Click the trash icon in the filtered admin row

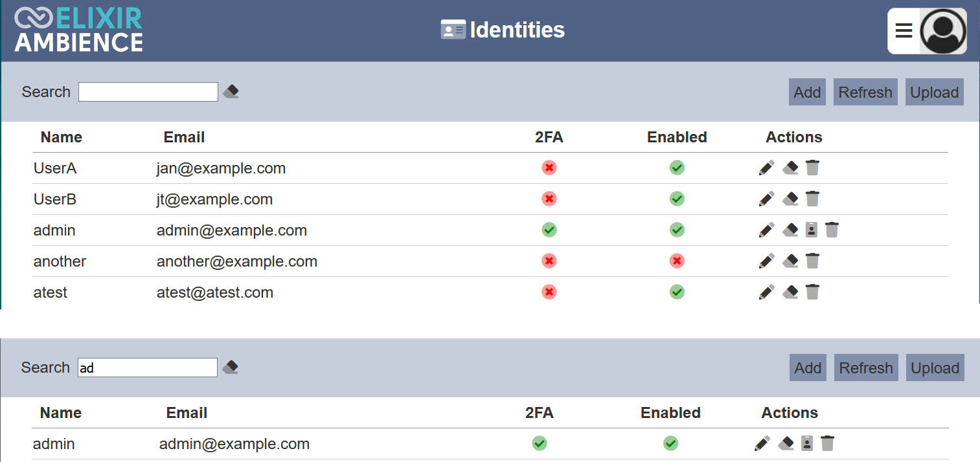point(827,443)
